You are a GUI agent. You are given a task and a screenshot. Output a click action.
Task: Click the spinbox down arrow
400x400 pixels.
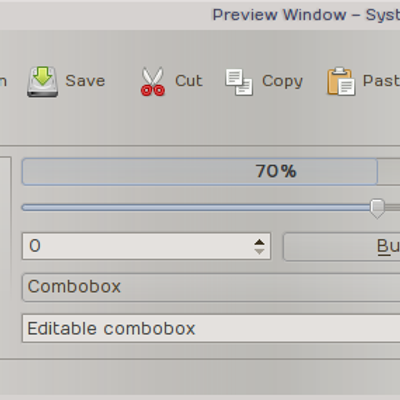(259, 251)
